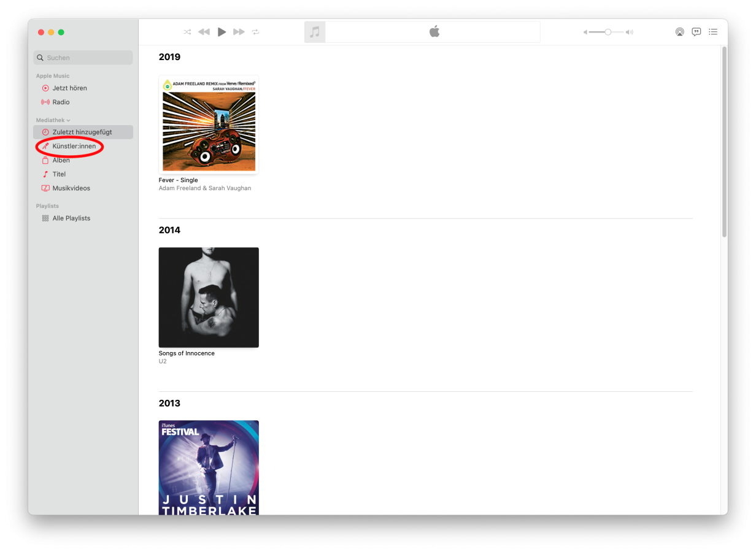
Task: Click the Apple Music sidebar header
Action: (53, 76)
